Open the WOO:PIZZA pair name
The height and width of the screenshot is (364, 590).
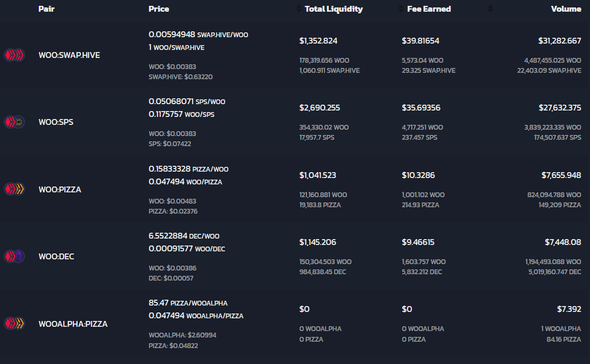coord(60,189)
